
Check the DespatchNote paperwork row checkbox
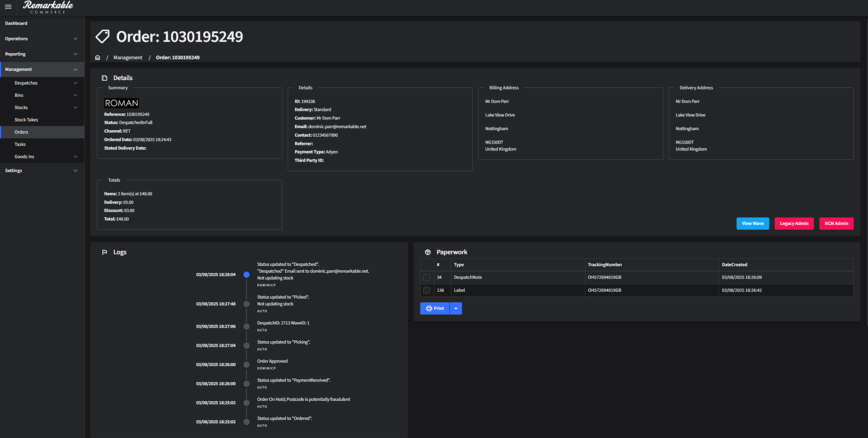coord(427,277)
